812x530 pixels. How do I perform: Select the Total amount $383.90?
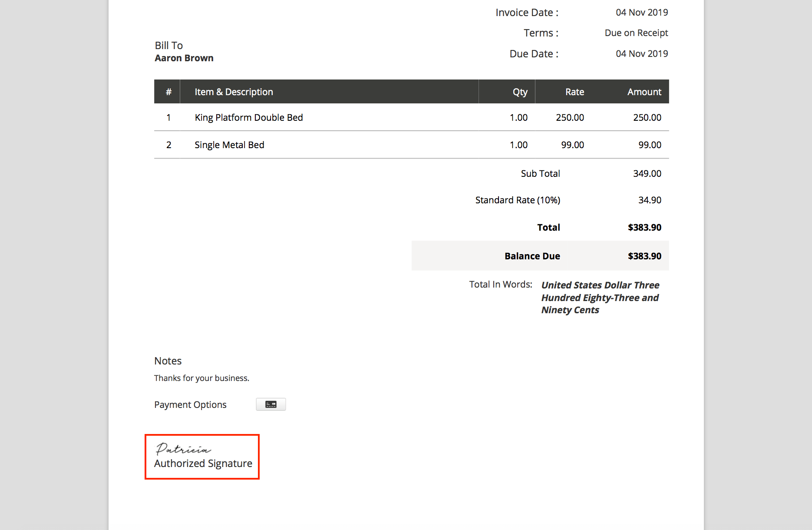pos(644,227)
